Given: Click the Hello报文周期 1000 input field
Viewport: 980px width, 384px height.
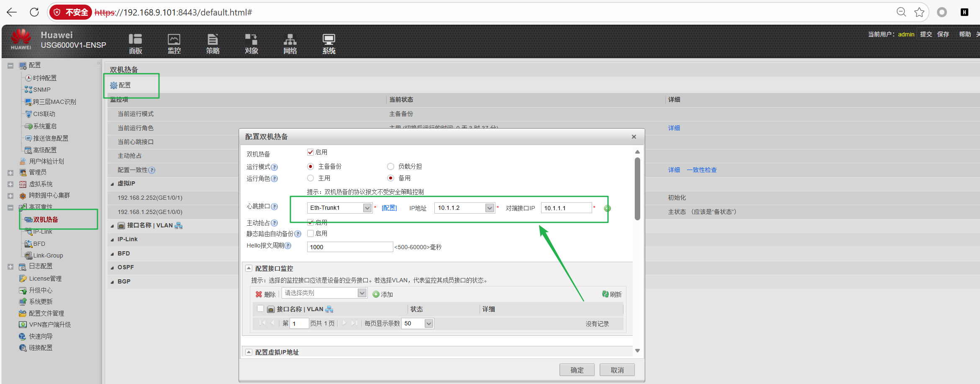Looking at the screenshot, I should click(350, 247).
